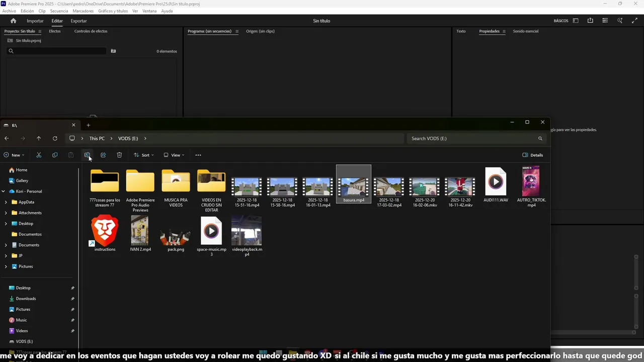Screen dimensions: 644x362
Task: Collapse the Kori - Personal tree node
Action: 4,191
